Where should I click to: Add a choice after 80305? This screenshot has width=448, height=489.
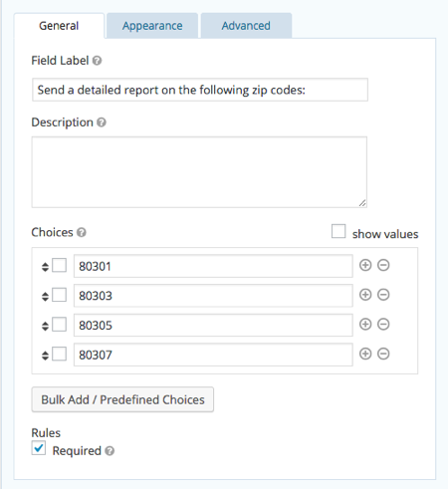point(365,325)
